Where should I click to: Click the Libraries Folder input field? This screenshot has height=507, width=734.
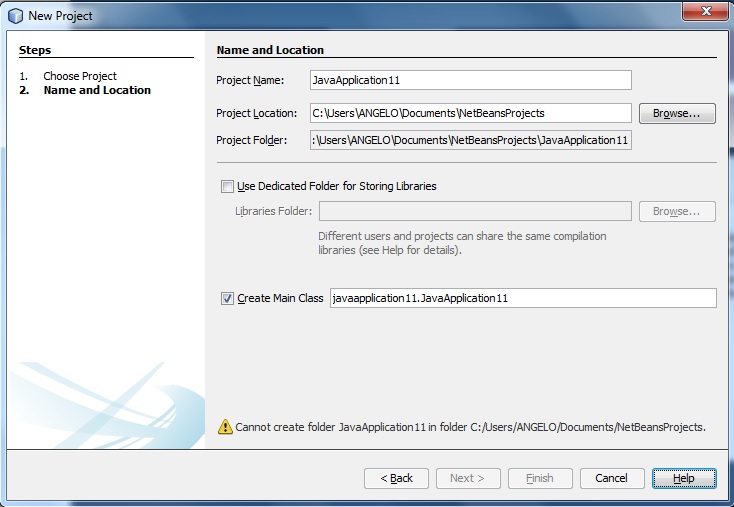click(x=475, y=211)
